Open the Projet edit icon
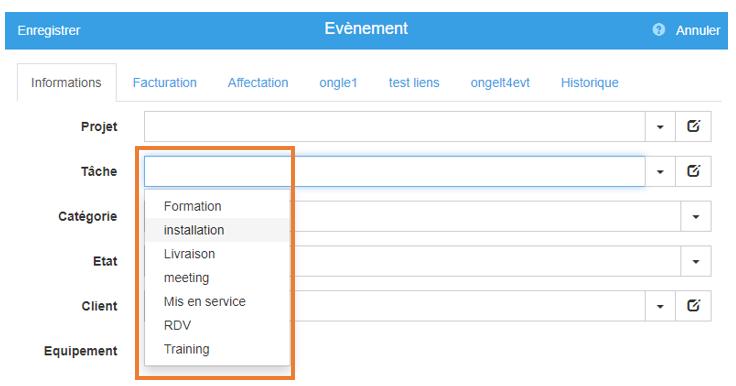 pos(693,126)
